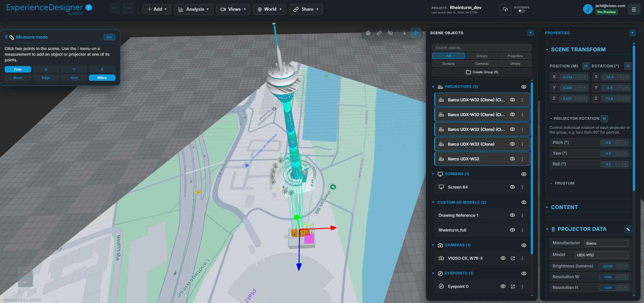This screenshot has width=644, height=303.
Task: Exit measure mode with ESC button
Action: [x=109, y=37]
